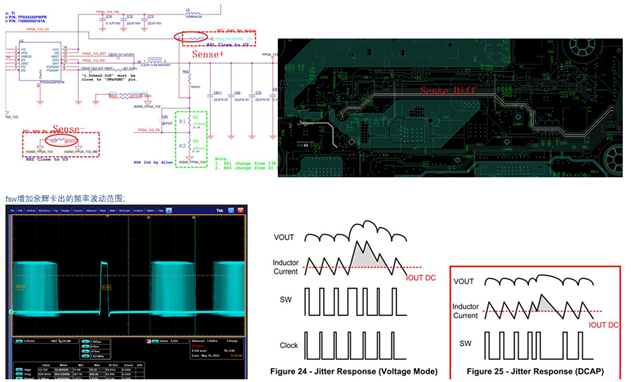Open the Analyze menu
This screenshot has height=382, width=640.
click(x=138, y=211)
